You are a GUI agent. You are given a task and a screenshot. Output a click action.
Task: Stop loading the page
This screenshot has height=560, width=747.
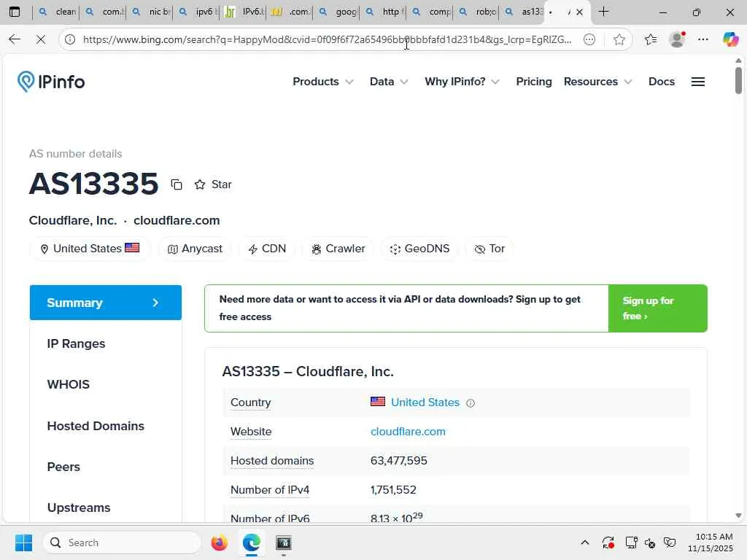(x=41, y=39)
